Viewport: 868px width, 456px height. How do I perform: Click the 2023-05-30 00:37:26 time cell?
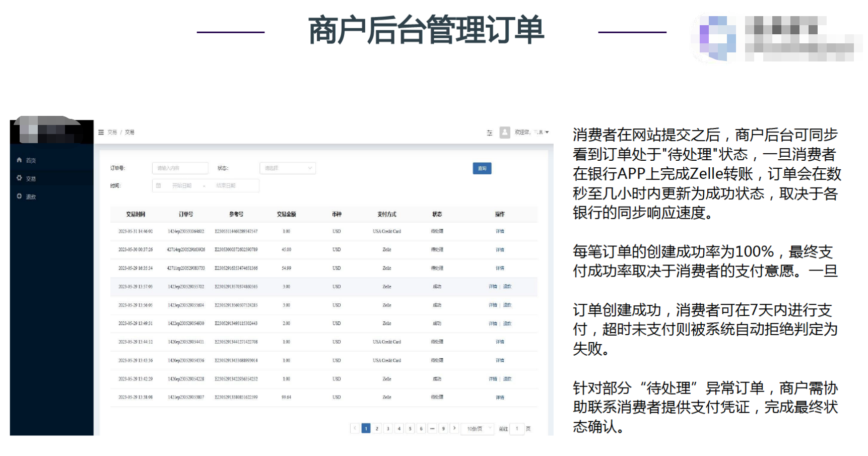(x=136, y=250)
